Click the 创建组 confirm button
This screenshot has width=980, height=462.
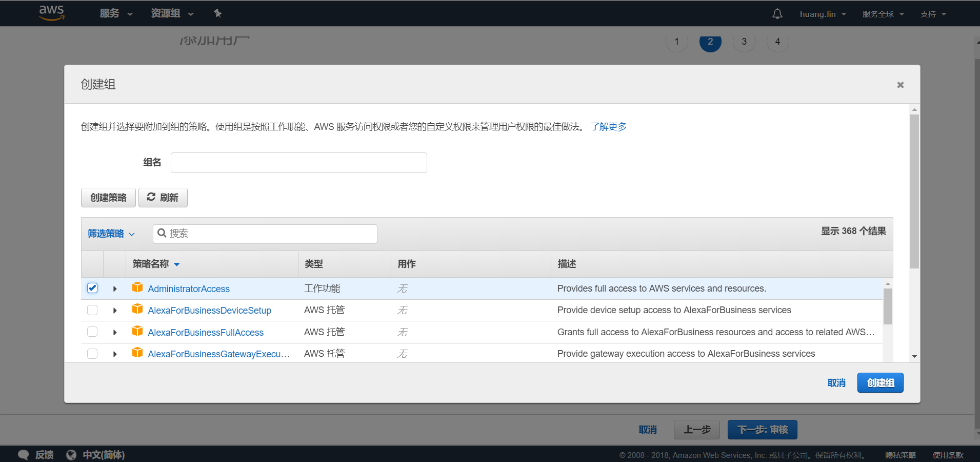coord(880,383)
